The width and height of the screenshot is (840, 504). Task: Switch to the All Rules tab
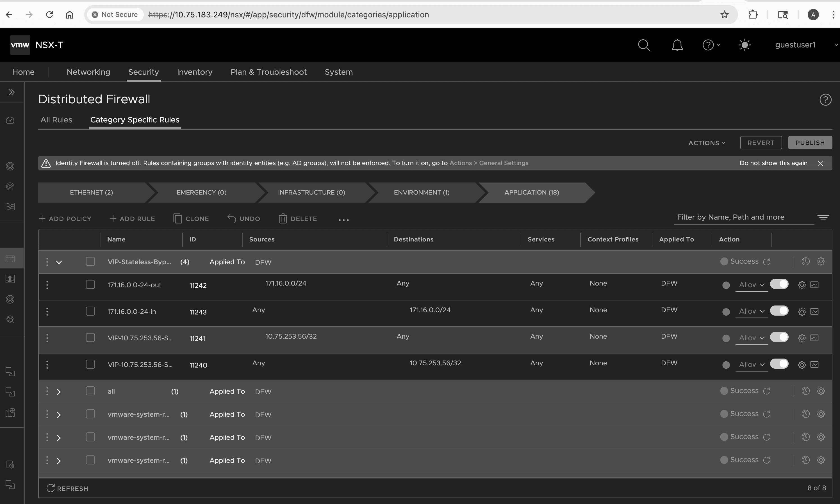click(x=56, y=120)
